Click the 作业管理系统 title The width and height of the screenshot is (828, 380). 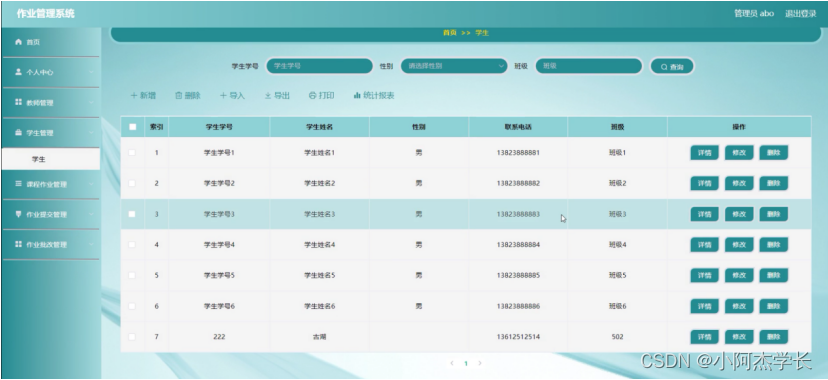coord(45,14)
